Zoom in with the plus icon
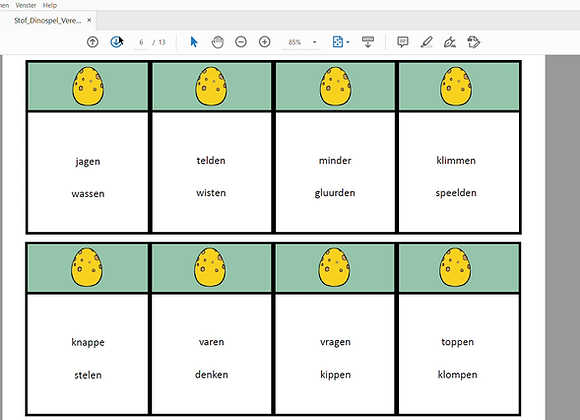 click(264, 42)
